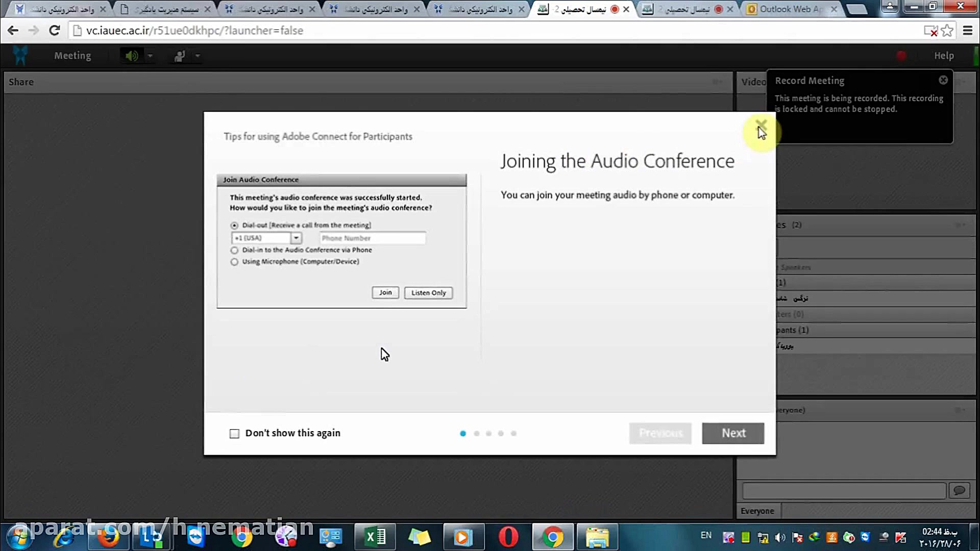This screenshot has height=551, width=980.
Task: Click the red recording indicator icon
Action: pos(901,56)
